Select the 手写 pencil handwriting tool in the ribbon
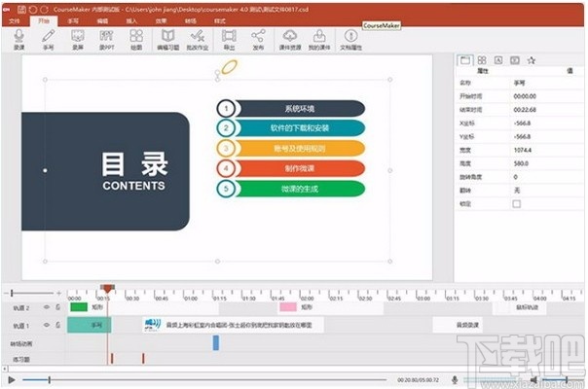 pyautogui.click(x=48, y=39)
